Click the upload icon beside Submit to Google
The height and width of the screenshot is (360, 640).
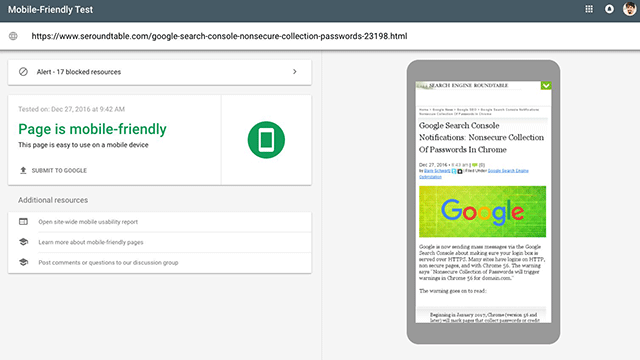(23, 170)
